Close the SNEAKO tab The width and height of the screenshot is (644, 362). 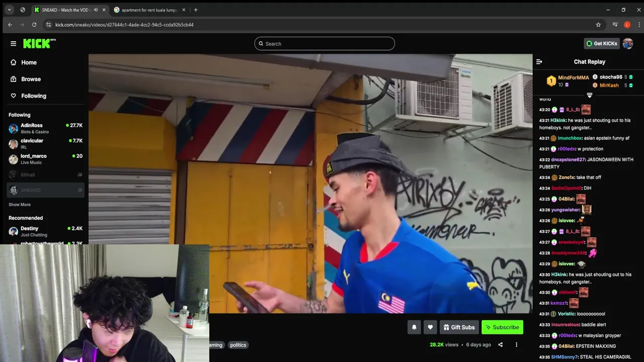pyautogui.click(x=104, y=10)
